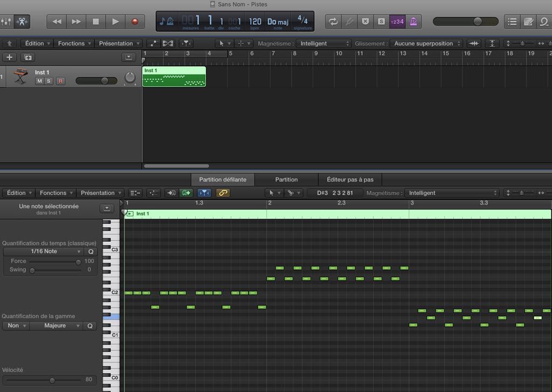This screenshot has height=392, width=552.
Task: Click the tuner icon in control bar
Action: (349, 22)
